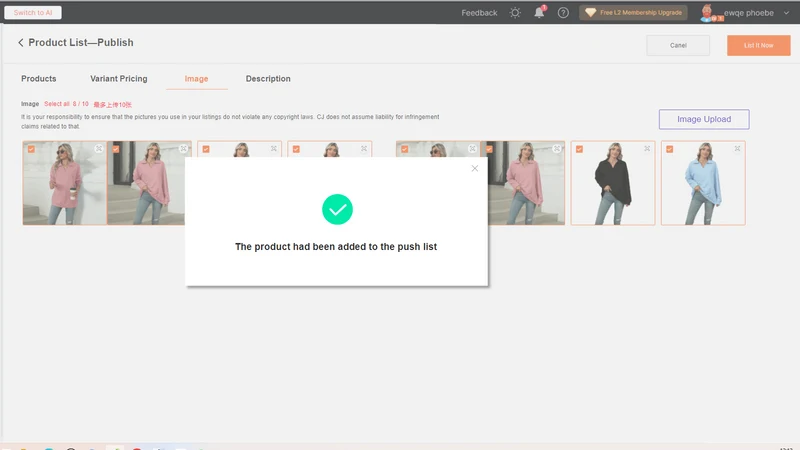Toggle the sixth thumbnail's pink steps checkbox
This screenshot has height=450, width=800.
coord(489,149)
